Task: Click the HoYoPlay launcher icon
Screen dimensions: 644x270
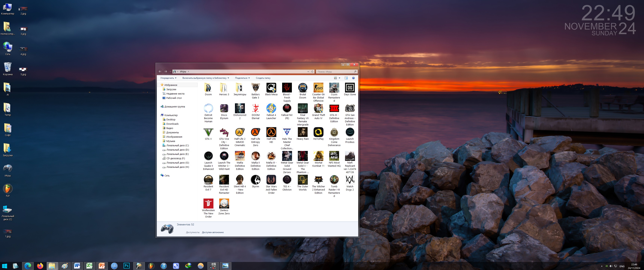Action: pyautogui.click(x=318, y=132)
